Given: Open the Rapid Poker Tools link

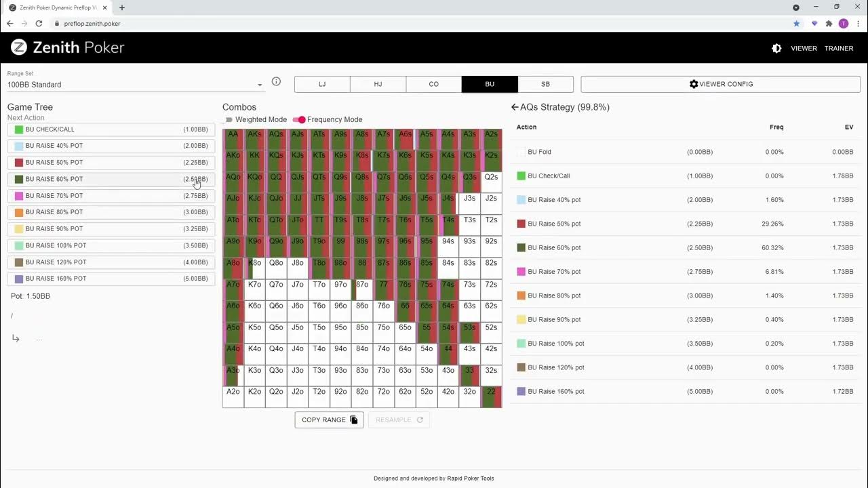Looking at the screenshot, I should tap(471, 479).
